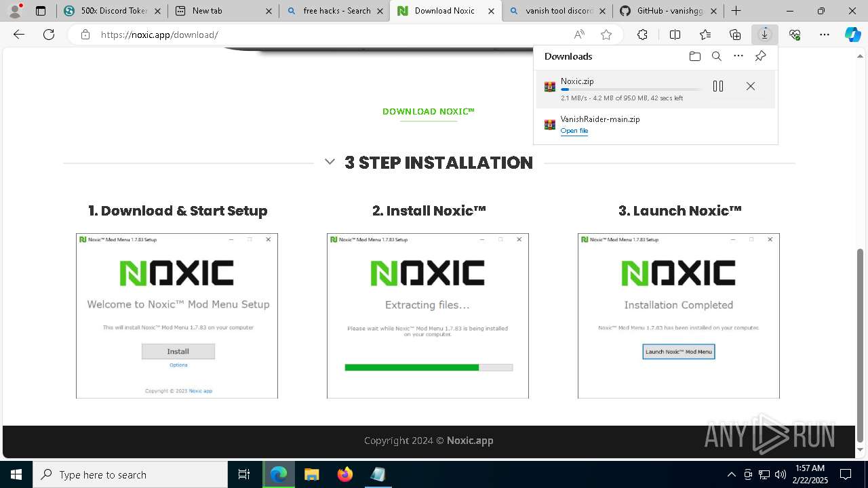Launch Firefox from the taskbar
Screen dimensions: 868x488
pos(344,474)
